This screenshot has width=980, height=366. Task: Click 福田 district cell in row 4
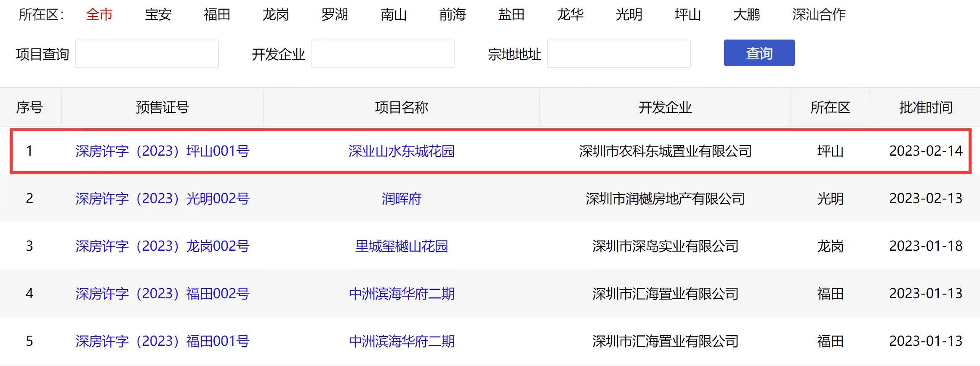click(831, 294)
